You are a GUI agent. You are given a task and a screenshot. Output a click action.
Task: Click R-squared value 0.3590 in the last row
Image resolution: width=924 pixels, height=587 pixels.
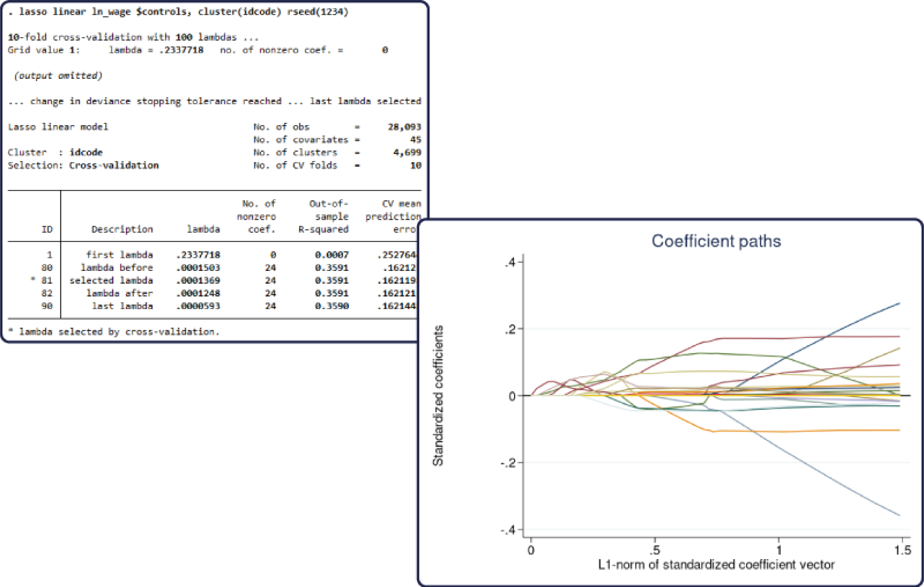(332, 306)
